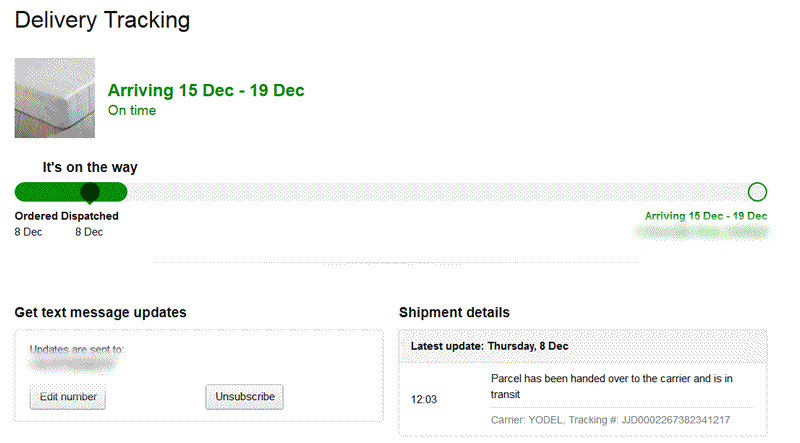
Task: Click the YODEL carrier tracking number line
Action: (x=610, y=420)
